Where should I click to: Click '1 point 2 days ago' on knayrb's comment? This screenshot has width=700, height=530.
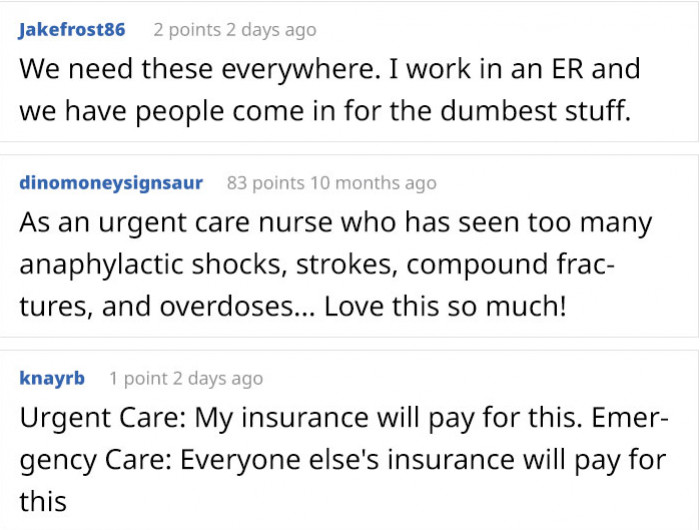pos(186,379)
